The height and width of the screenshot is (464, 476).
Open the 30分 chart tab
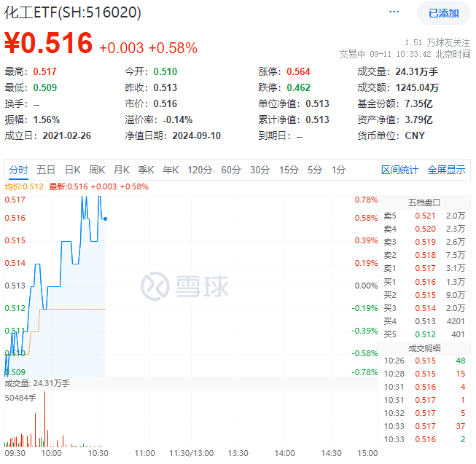tap(260, 170)
